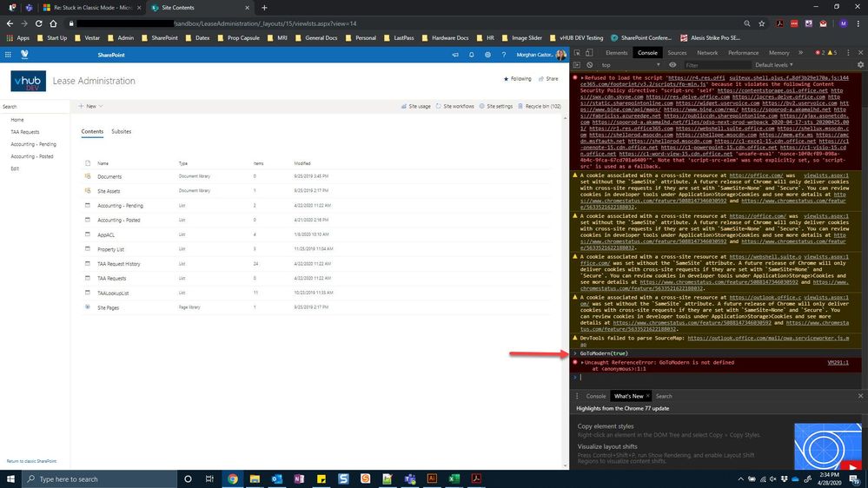Image resolution: width=868 pixels, height=488 pixels.
Task: Show more DevTools tabs chevron
Action: coord(800,53)
